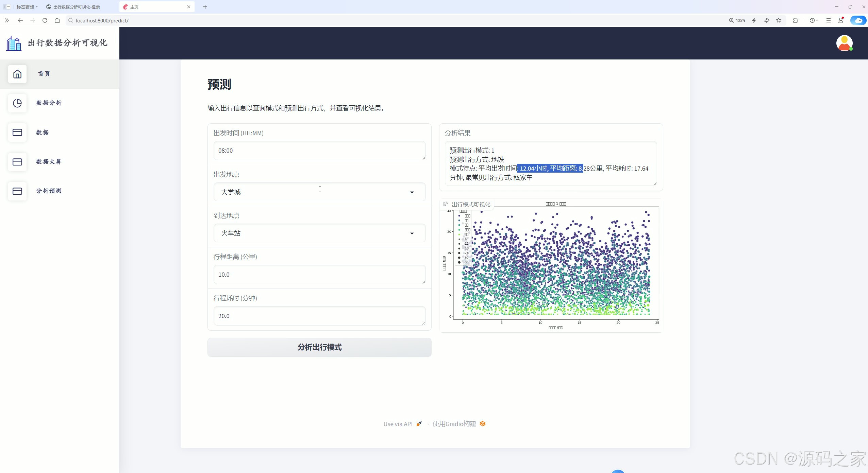Viewport: 868px width, 473px height.
Task: Open browser extensions puzzle icon
Action: (x=795, y=20)
